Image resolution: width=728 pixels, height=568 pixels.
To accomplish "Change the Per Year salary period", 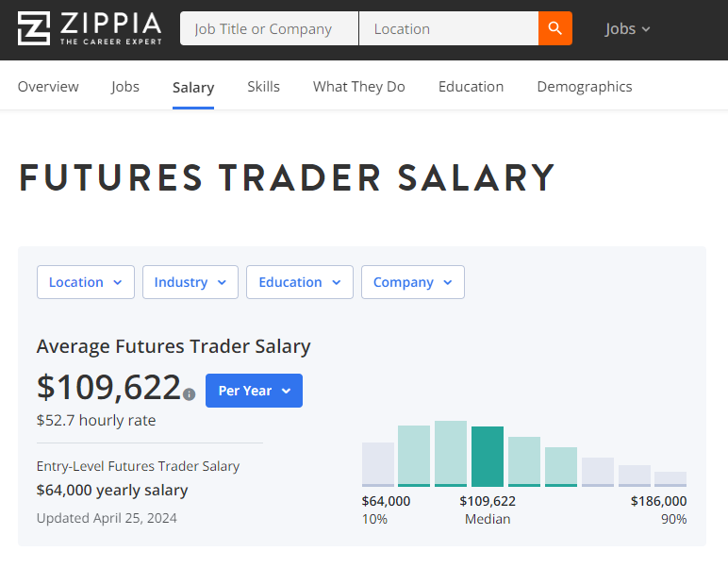I will tap(254, 391).
